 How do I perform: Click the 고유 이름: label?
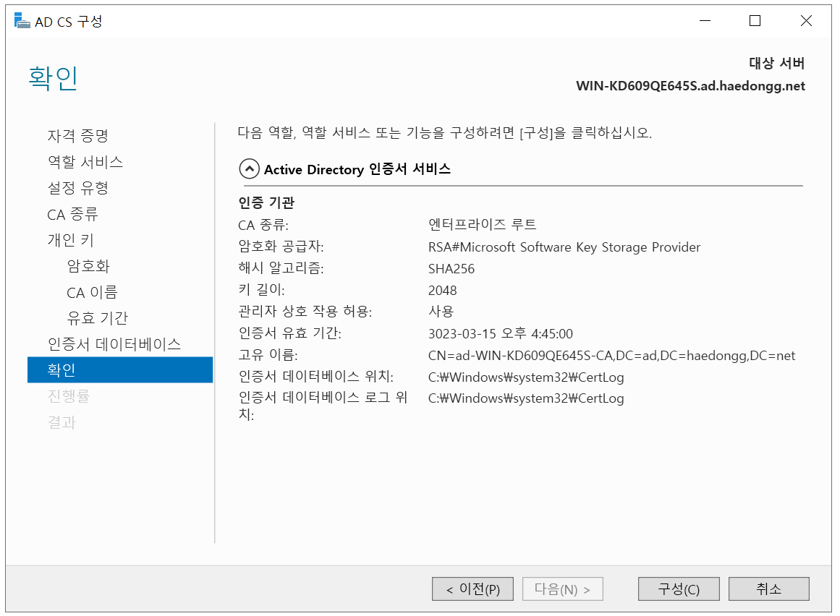(268, 355)
